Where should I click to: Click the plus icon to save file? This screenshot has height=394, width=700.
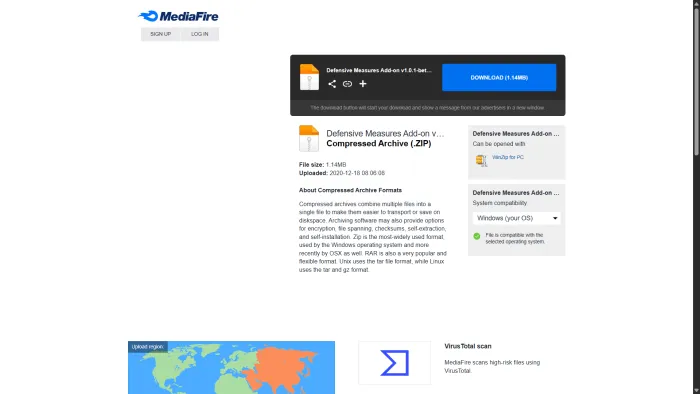(363, 83)
